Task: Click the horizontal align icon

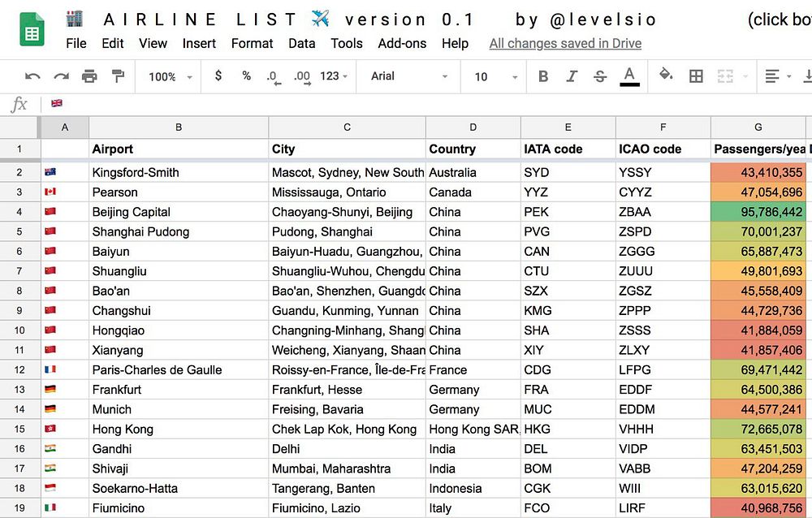Action: 772,76
